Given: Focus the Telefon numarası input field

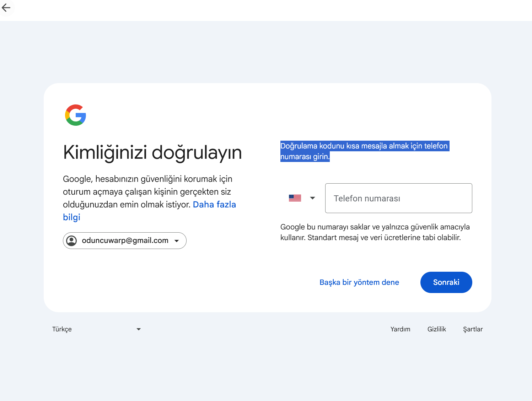Looking at the screenshot, I should (398, 198).
